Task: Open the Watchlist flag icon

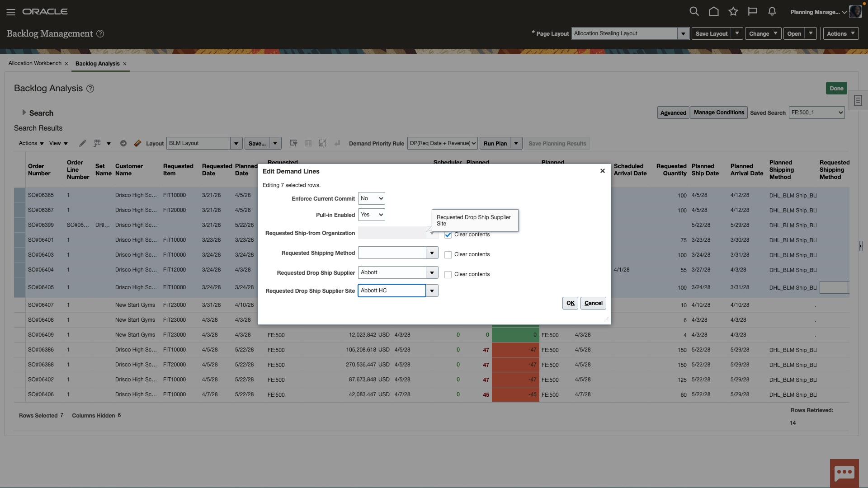Action: (x=752, y=12)
